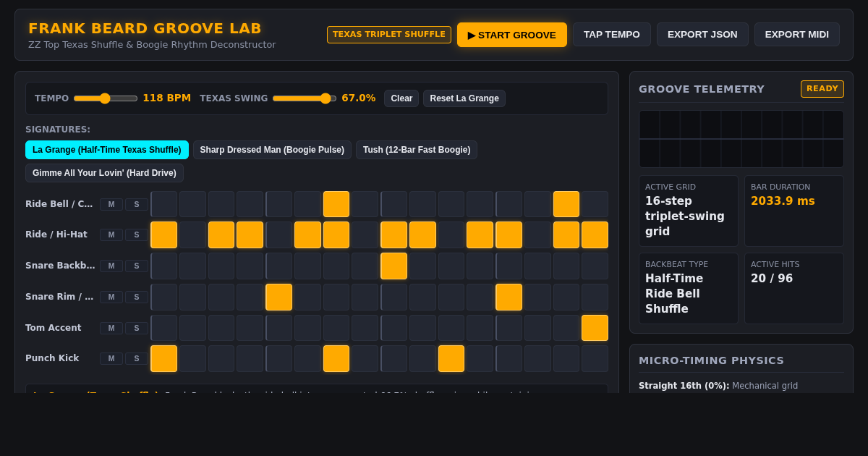
Task: Toggle Snare Backbeat step 9
Action: (394, 266)
